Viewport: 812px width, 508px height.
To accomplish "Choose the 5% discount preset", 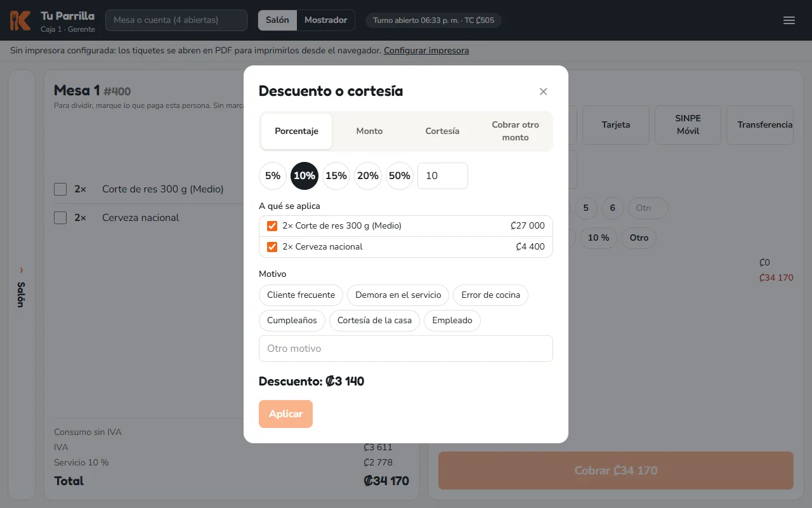I will [273, 176].
